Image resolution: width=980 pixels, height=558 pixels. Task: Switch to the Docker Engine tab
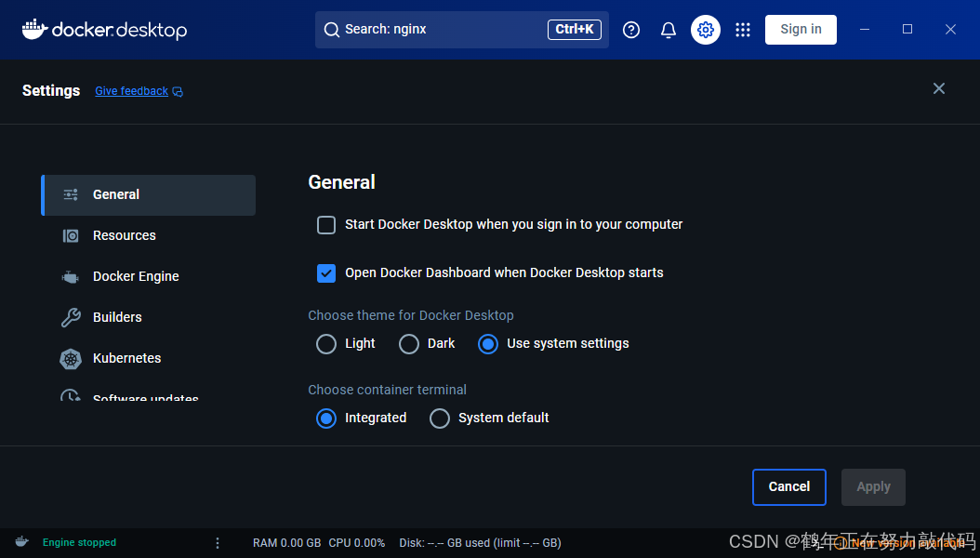coord(148,276)
